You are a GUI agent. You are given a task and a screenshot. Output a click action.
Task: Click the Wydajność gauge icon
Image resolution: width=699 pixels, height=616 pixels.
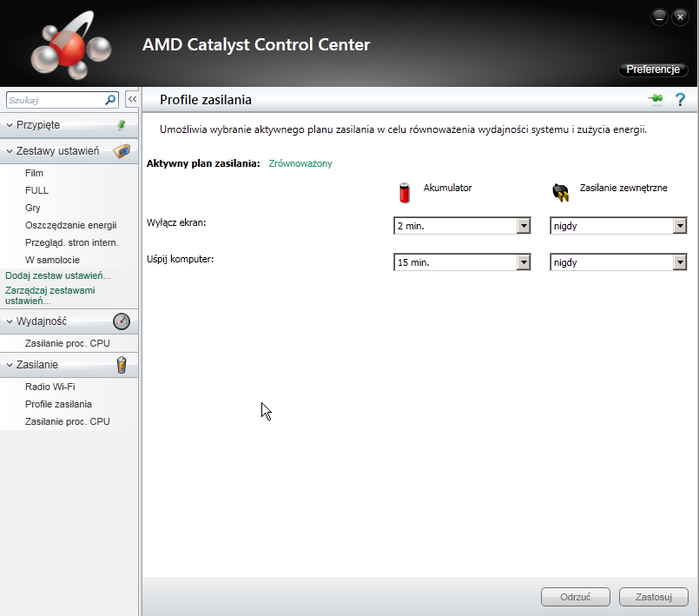click(122, 321)
